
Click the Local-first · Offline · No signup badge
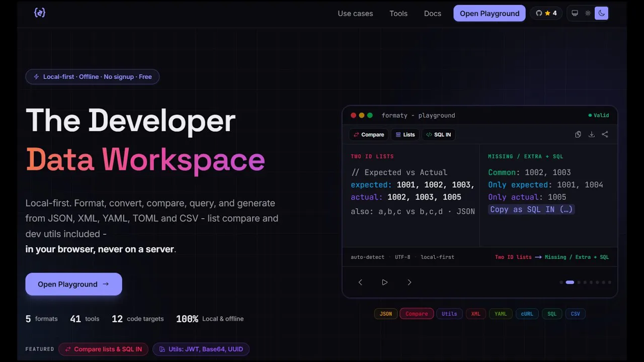(93, 76)
